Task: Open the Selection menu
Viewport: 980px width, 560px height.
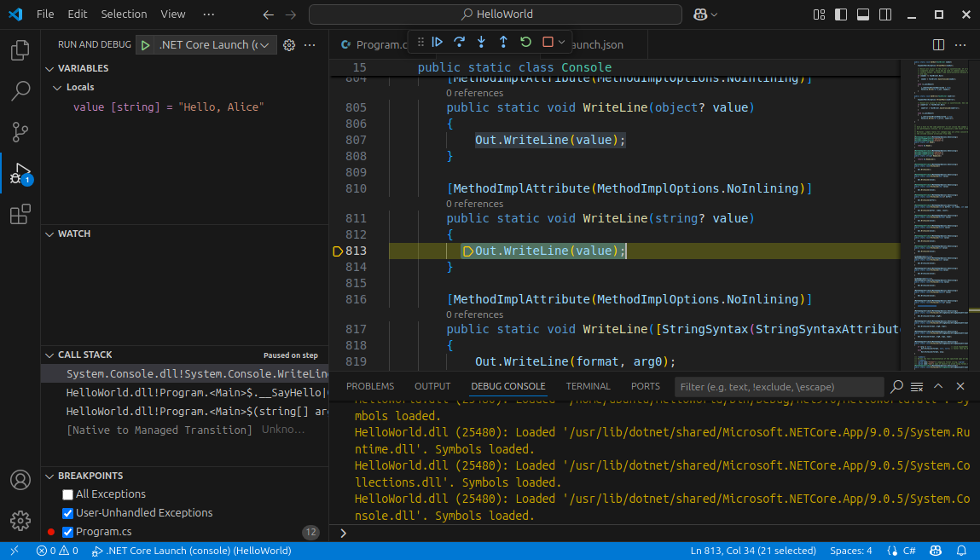Action: pos(124,14)
